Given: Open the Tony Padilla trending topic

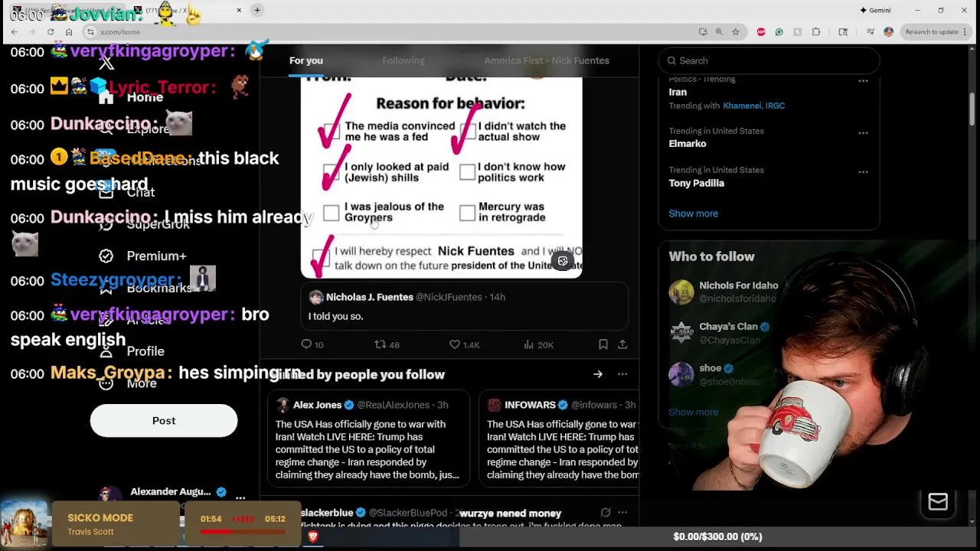Looking at the screenshot, I should tap(696, 183).
